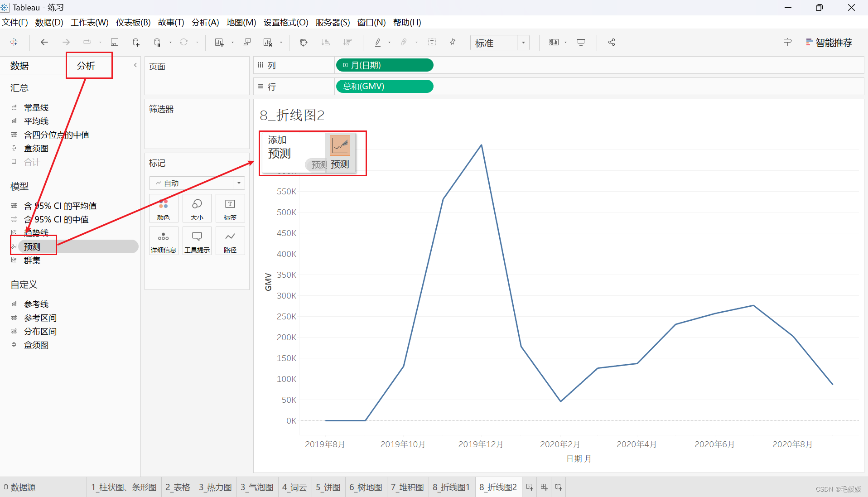Open the 智能推荐 Show Me panel
The image size is (868, 497).
pos(829,43)
